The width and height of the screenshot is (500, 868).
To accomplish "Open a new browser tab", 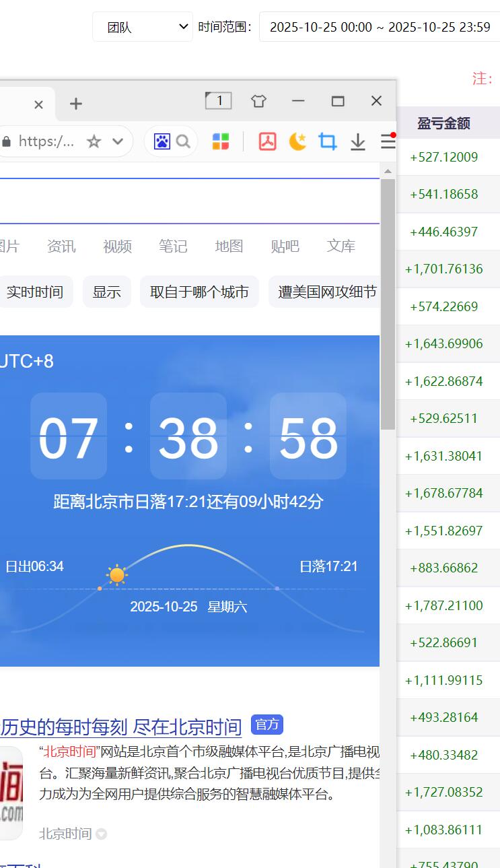I will tap(76, 104).
